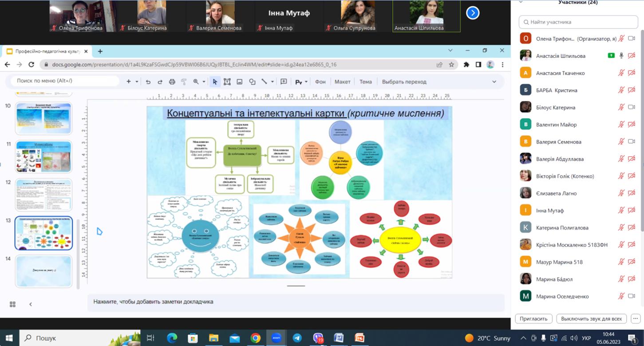Open the Макет layout menu

[342, 82]
